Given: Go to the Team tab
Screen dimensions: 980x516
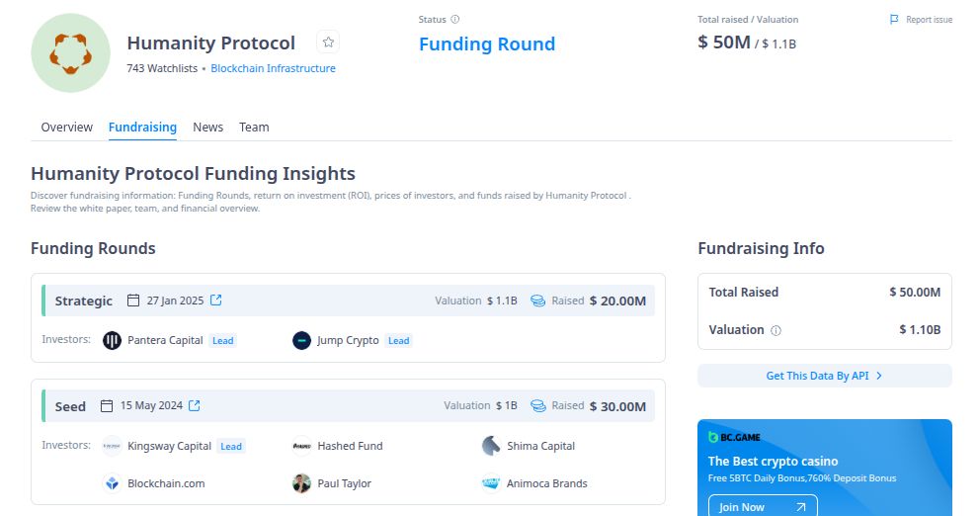Looking at the screenshot, I should (x=254, y=127).
